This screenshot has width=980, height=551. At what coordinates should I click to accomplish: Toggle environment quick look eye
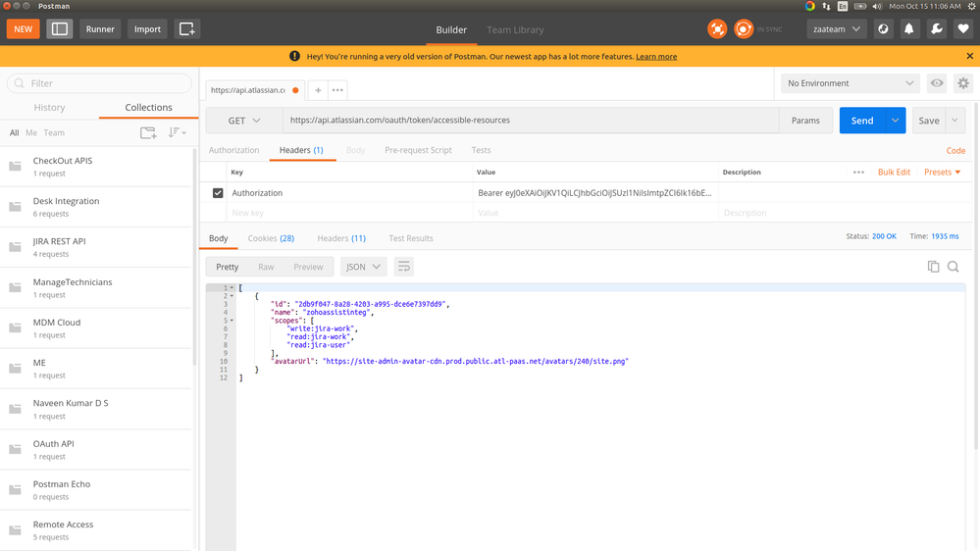936,83
